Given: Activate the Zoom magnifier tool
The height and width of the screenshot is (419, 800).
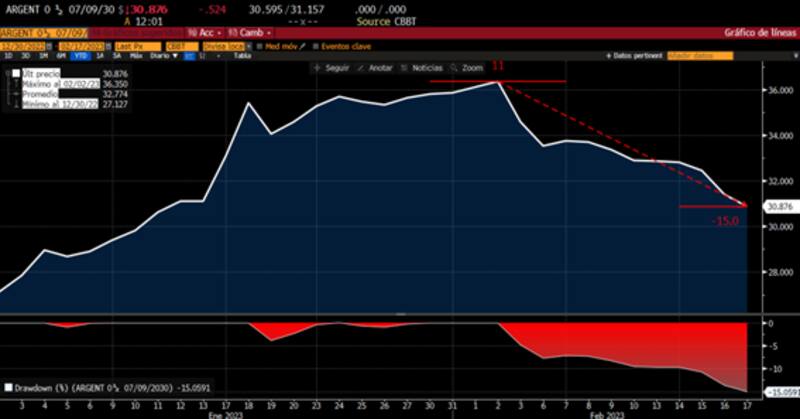Looking at the screenshot, I should coord(467,67).
